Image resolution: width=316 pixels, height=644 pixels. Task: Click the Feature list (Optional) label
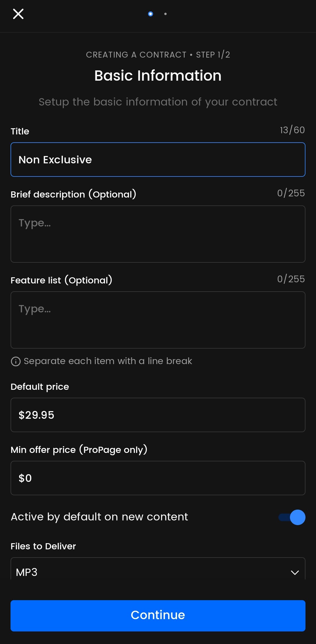[61, 280]
